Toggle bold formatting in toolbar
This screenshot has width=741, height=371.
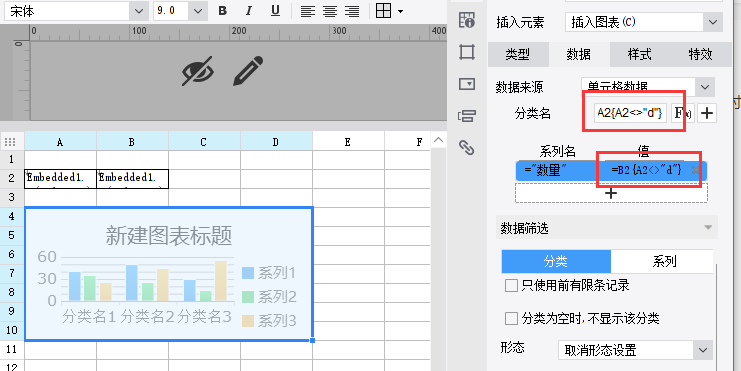pyautogui.click(x=223, y=11)
